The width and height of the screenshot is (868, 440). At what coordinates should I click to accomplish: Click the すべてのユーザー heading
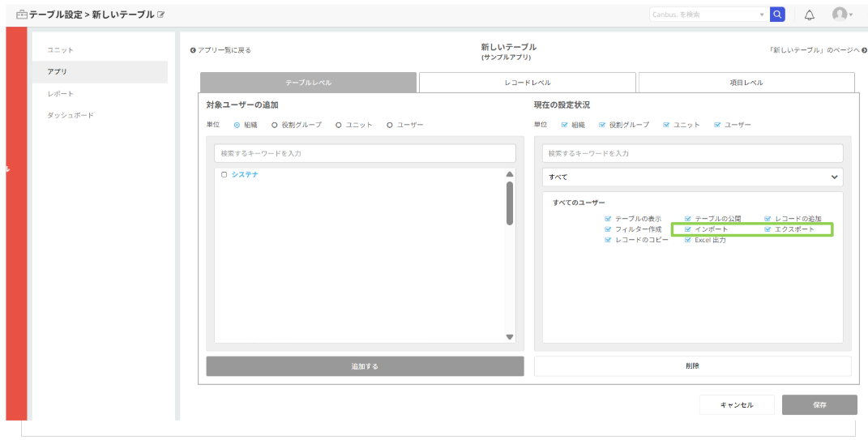[579, 203]
